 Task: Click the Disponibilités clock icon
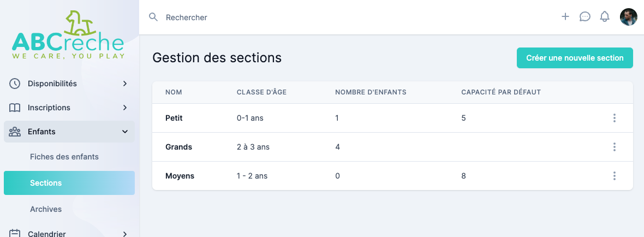pyautogui.click(x=15, y=84)
